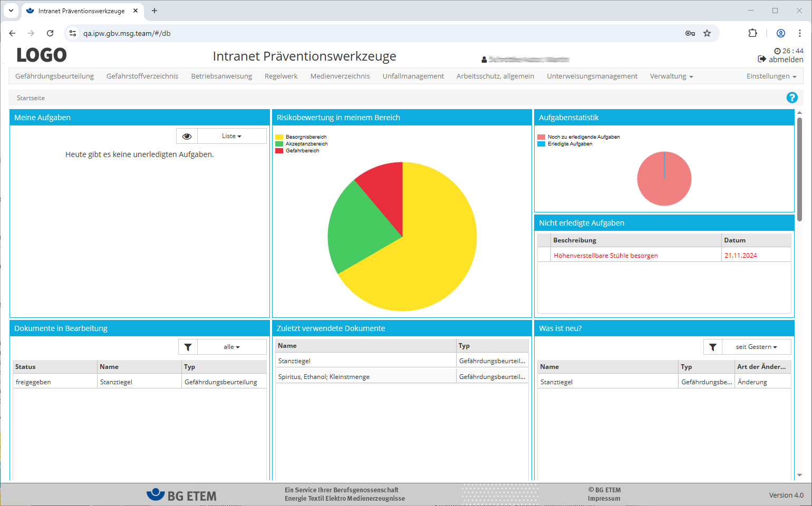Image resolution: width=812 pixels, height=506 pixels.
Task: Open the browser extensions puzzle icon
Action: (752, 33)
